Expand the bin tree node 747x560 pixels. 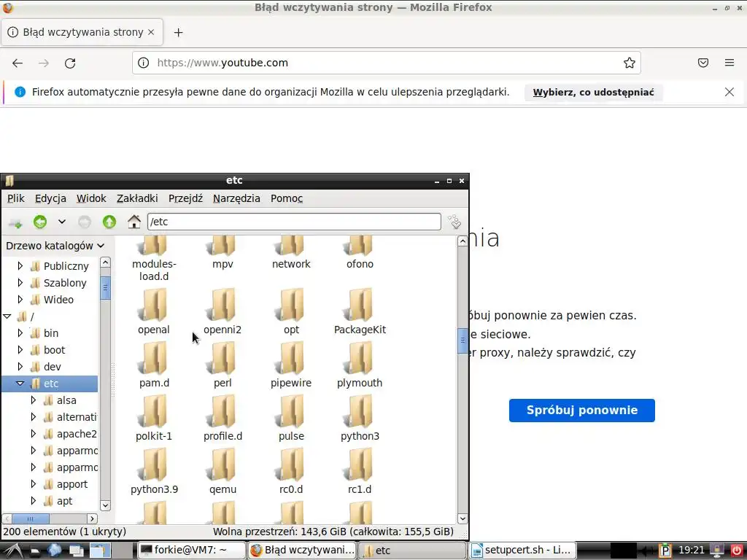[20, 332]
